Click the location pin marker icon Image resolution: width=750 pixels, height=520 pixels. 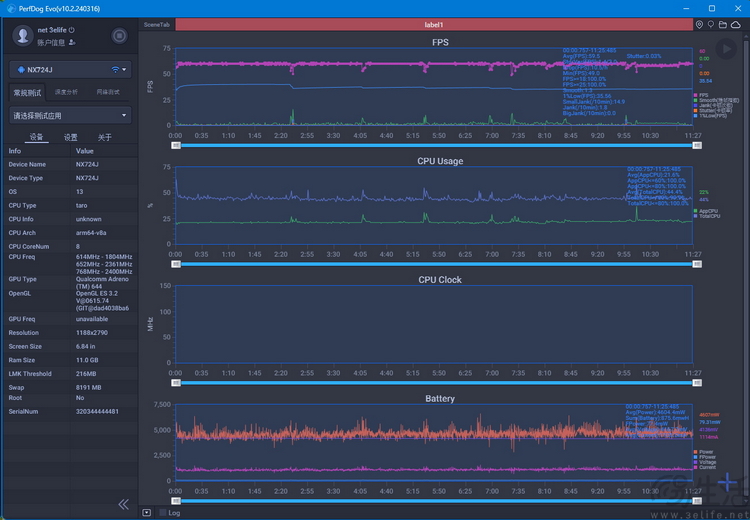pyautogui.click(x=699, y=24)
